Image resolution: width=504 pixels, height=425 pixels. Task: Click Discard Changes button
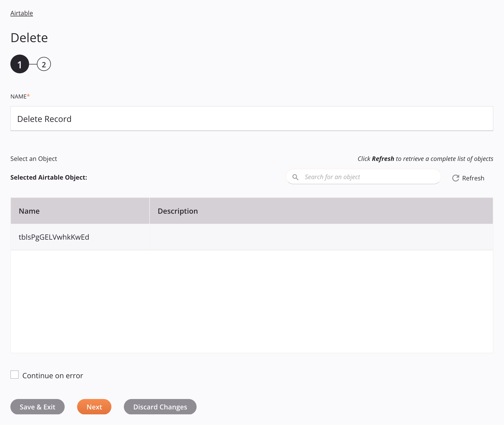pyautogui.click(x=160, y=407)
